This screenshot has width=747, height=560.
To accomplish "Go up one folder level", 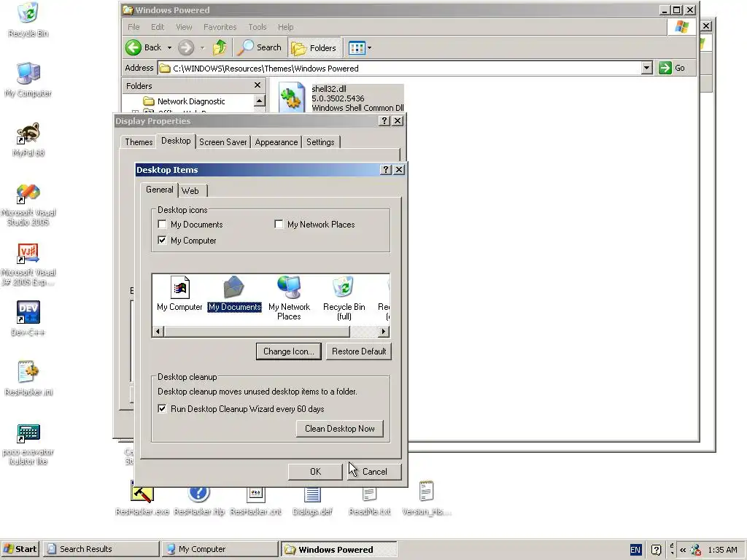I will point(220,47).
